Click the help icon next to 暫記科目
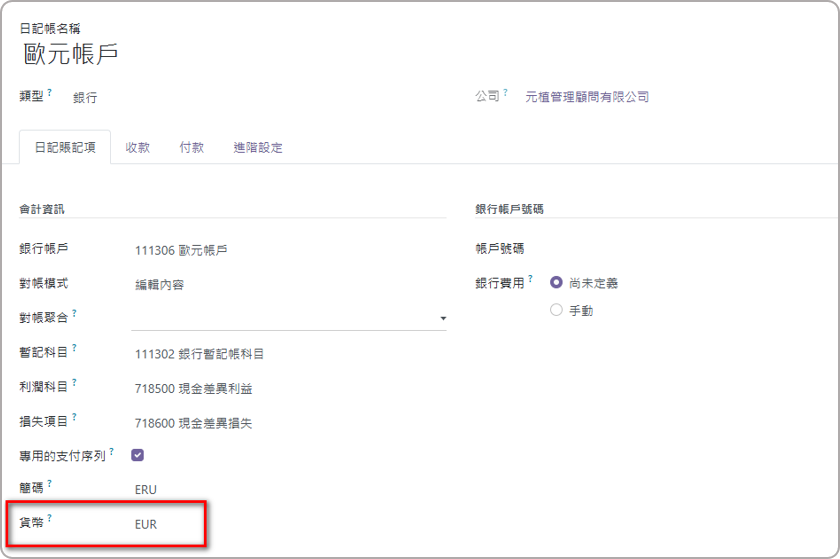 (x=74, y=348)
